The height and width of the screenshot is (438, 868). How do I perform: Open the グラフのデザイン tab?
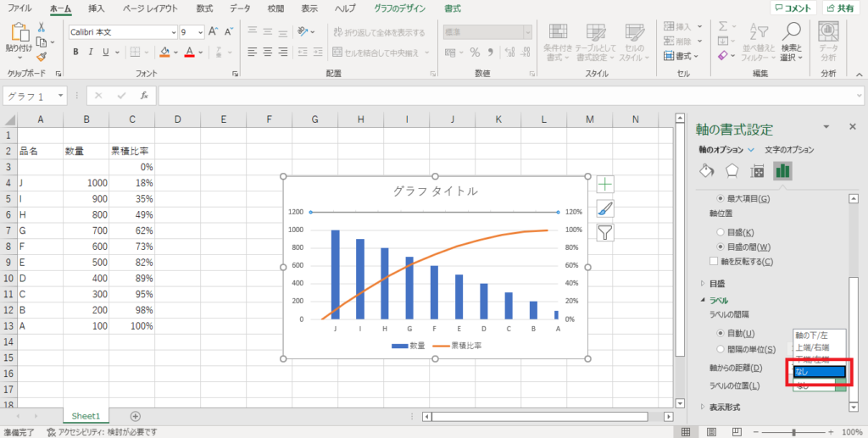tap(400, 8)
